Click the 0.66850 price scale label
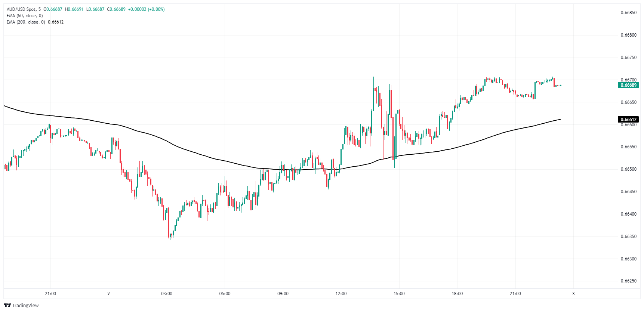Viewport: 644px width, 312px height. (x=628, y=13)
